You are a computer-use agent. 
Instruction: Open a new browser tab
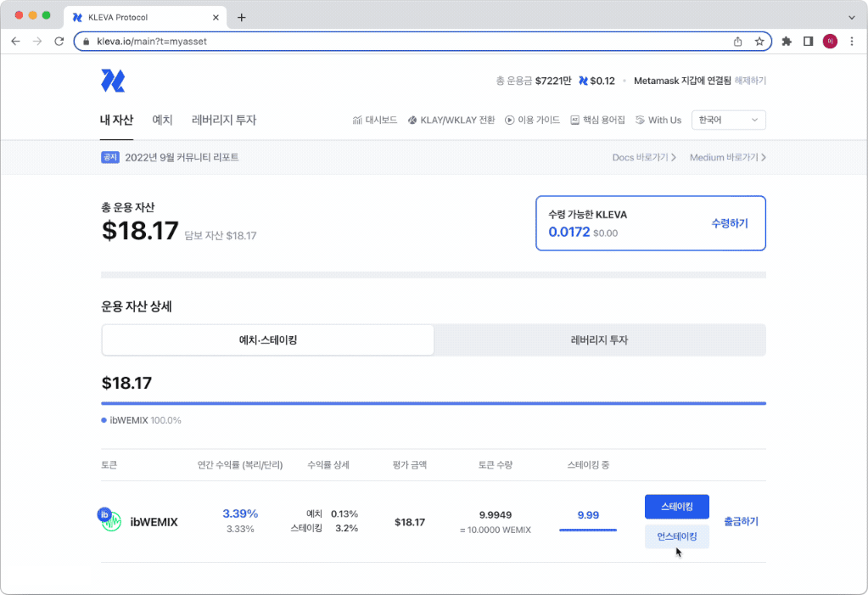pos(241,17)
